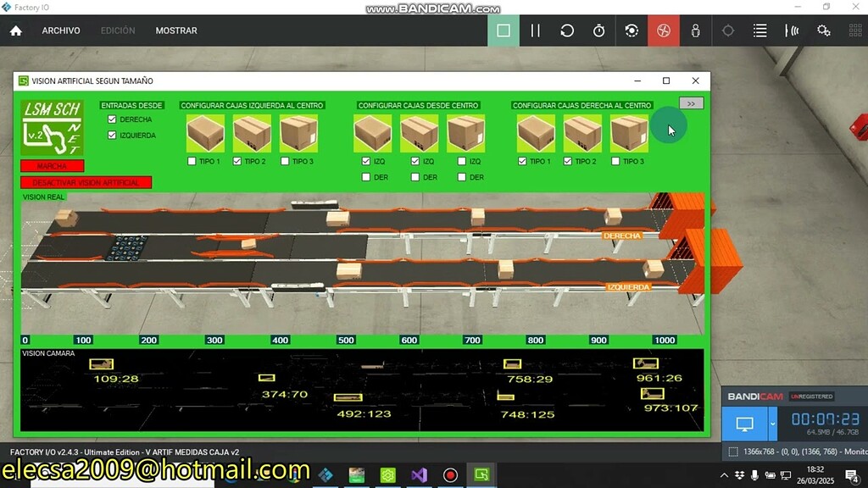Open Factory IO settings gear icon
868x488 pixels.
click(823, 30)
